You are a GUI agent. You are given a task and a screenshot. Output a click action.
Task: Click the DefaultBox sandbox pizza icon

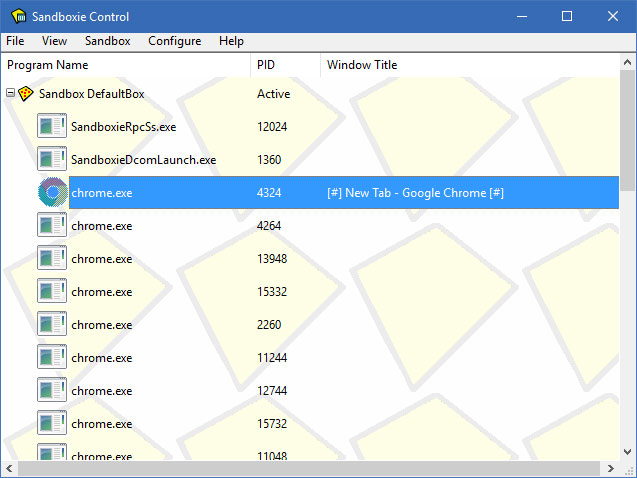(27, 94)
